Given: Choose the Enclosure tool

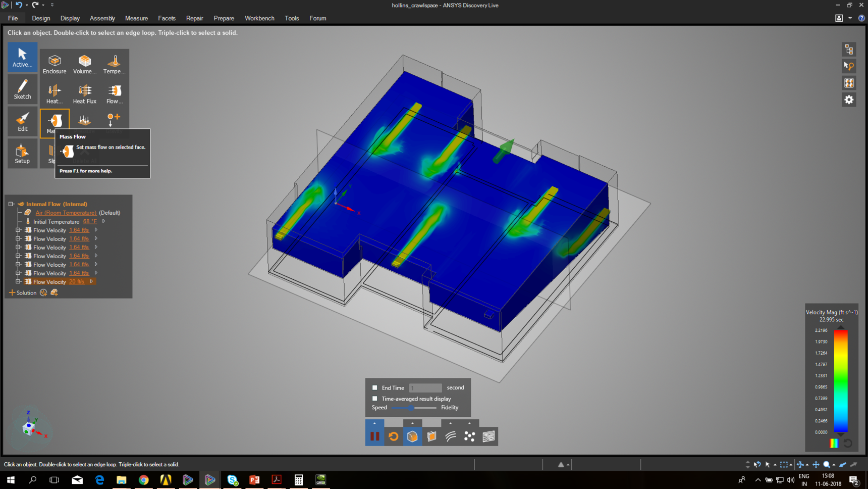Looking at the screenshot, I should click(55, 64).
